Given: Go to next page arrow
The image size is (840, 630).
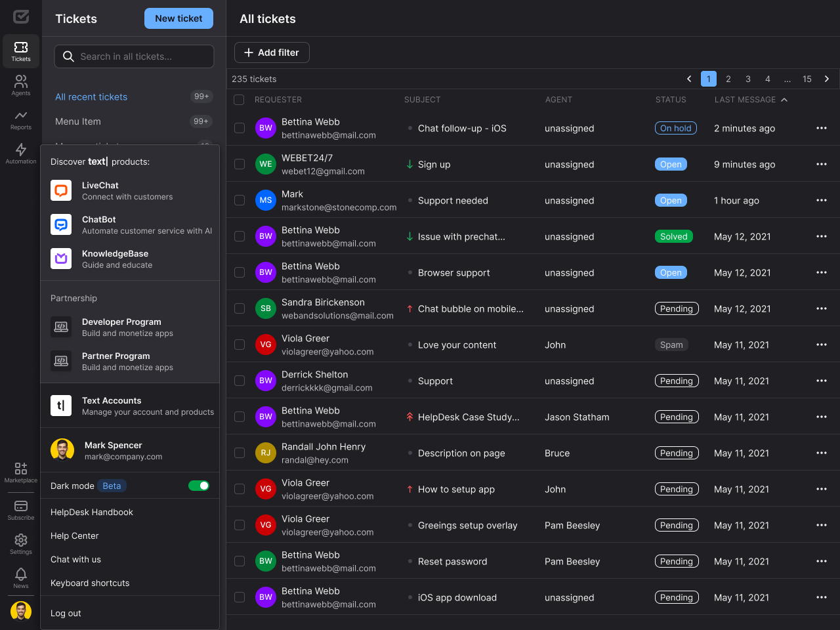Looking at the screenshot, I should point(827,79).
